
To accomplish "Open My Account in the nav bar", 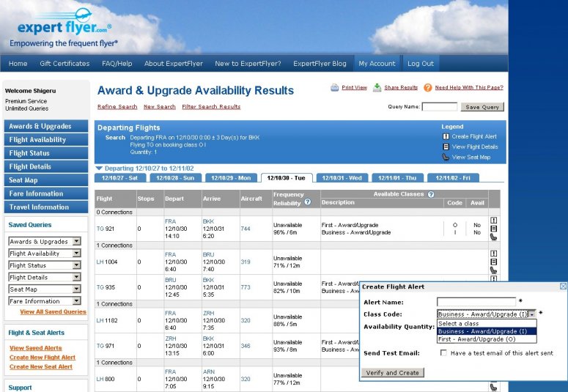I will coord(377,64).
